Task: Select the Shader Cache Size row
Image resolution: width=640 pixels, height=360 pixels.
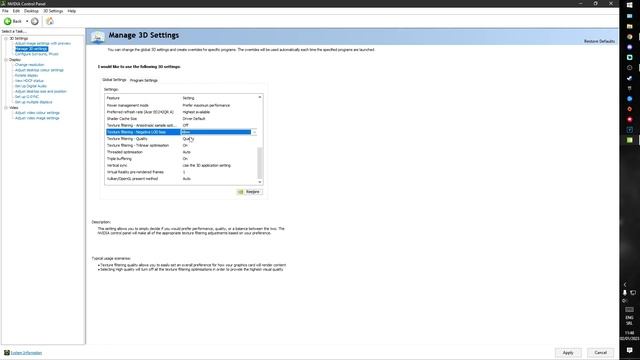Action: [x=181, y=119]
